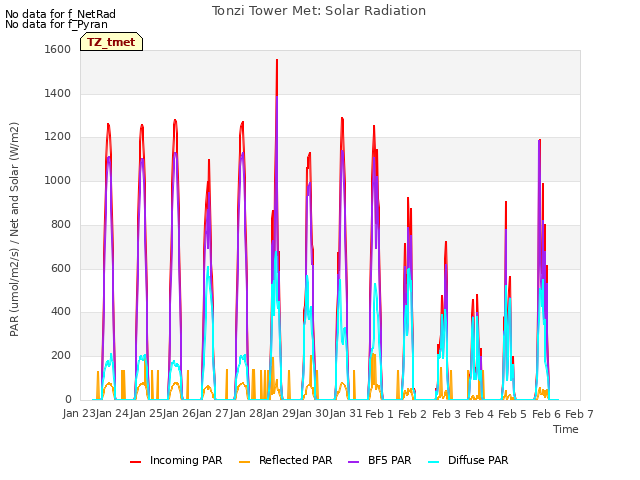Click the orange Reflected PAR legend swatch
This screenshot has height=480, width=640.
[244, 462]
